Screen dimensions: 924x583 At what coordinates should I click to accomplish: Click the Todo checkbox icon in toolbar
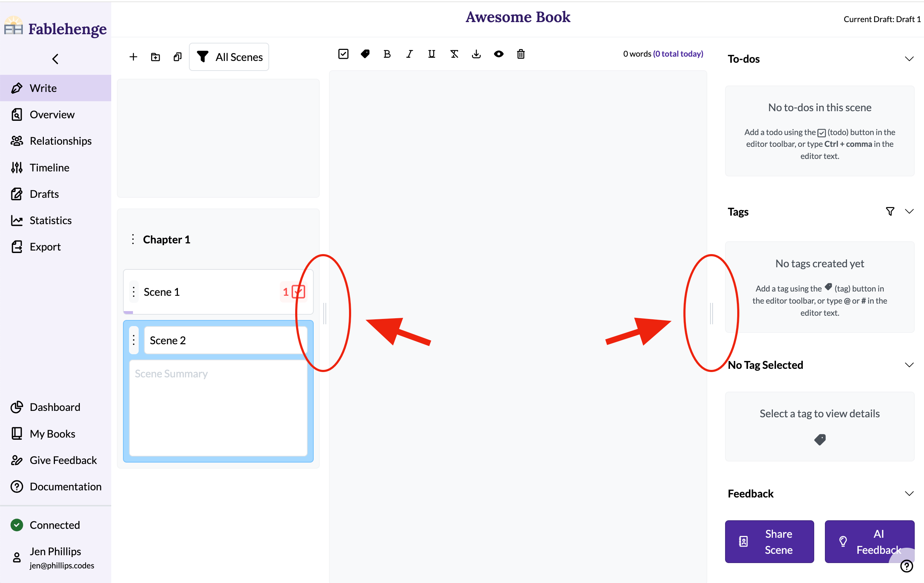[343, 54]
